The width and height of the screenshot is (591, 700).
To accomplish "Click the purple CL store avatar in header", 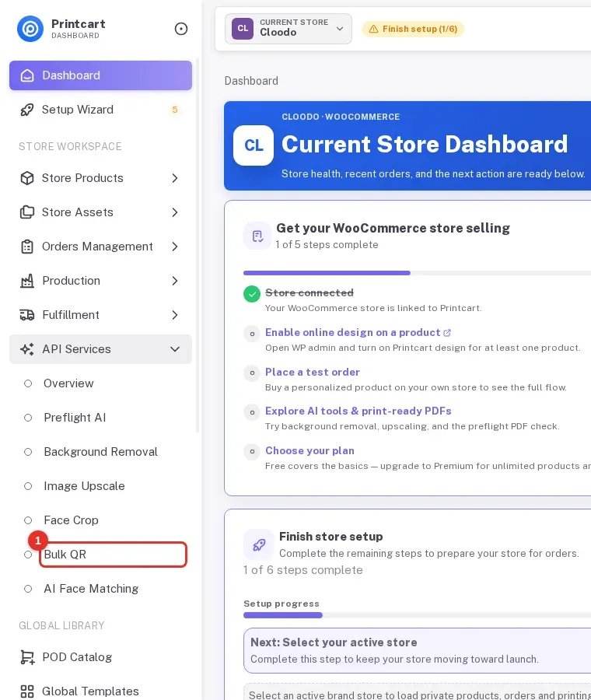I will (243, 29).
